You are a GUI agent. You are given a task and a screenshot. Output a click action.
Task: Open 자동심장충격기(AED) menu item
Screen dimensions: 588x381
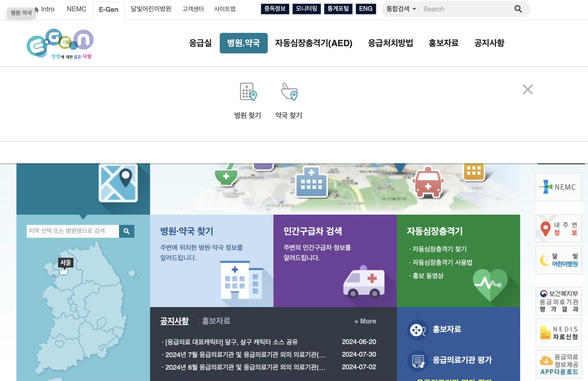click(x=314, y=43)
